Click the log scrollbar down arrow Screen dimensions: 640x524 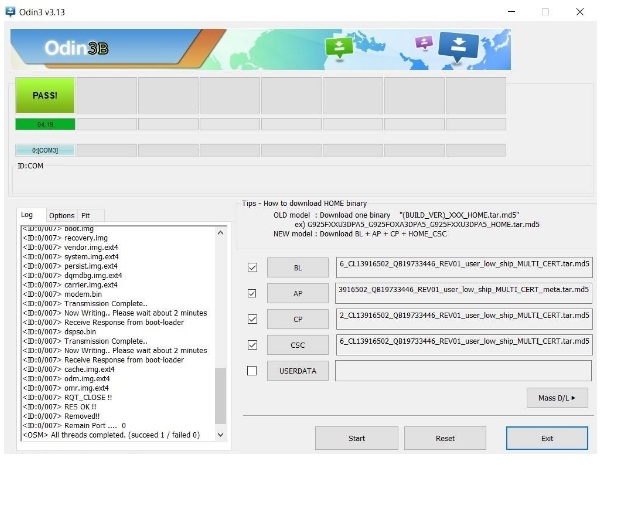(x=220, y=435)
